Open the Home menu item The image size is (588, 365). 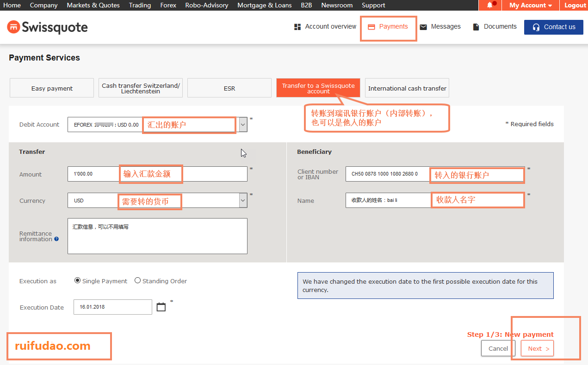12,5
